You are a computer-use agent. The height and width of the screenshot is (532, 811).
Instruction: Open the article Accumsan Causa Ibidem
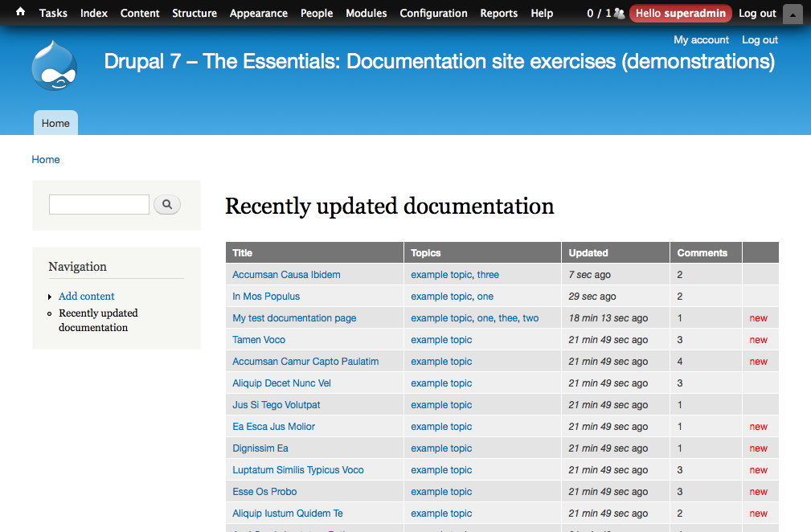pyautogui.click(x=286, y=274)
